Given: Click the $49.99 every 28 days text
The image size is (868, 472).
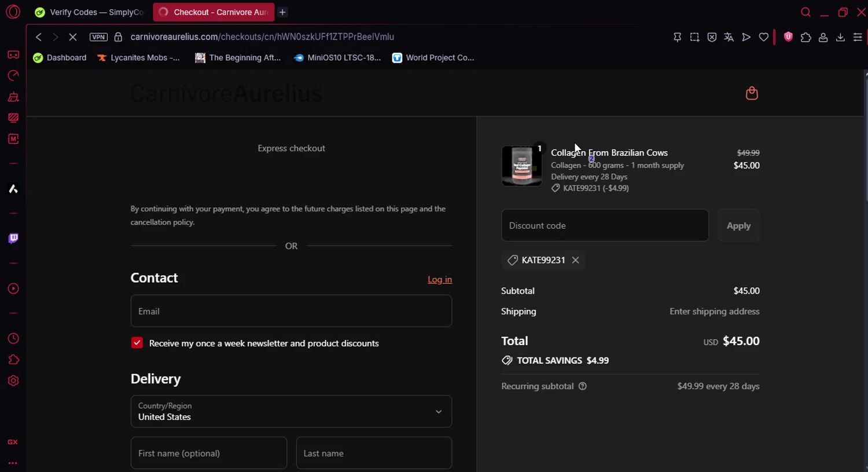Looking at the screenshot, I should [718, 386].
